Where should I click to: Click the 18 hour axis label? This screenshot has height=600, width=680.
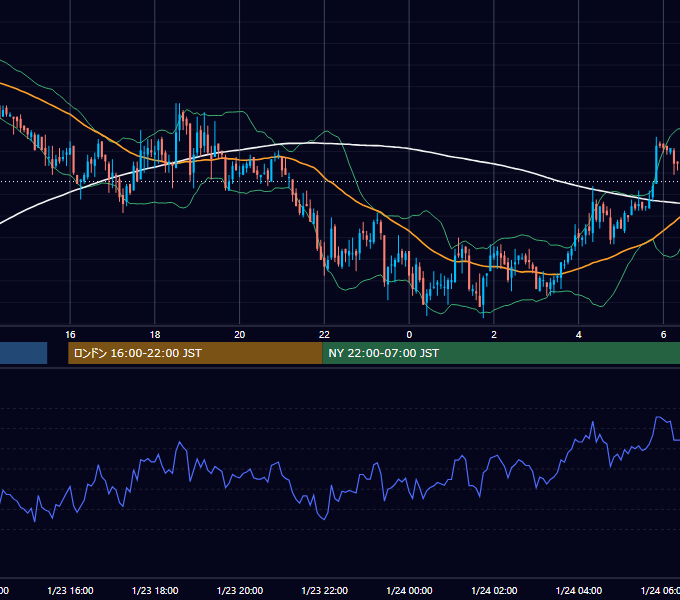tap(155, 335)
